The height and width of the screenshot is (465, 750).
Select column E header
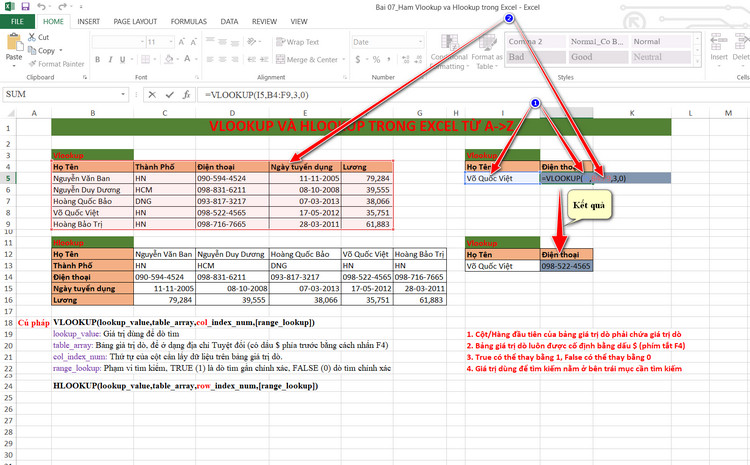[305, 113]
